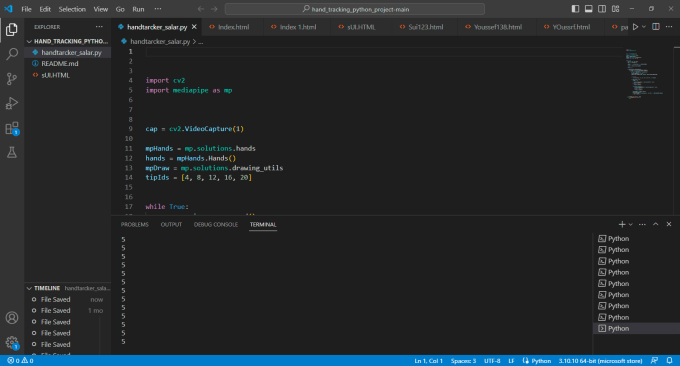The width and height of the screenshot is (680, 366).
Task: Select interpreter 3.10.10 64-bit in status bar
Action: point(600,361)
